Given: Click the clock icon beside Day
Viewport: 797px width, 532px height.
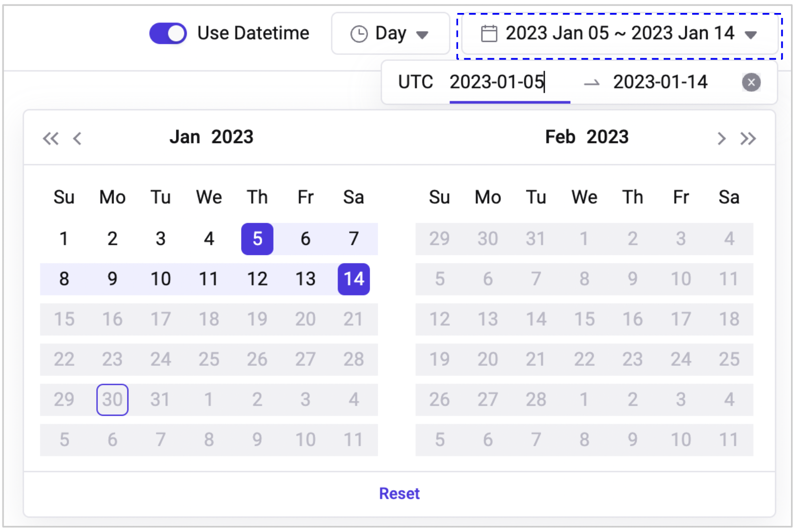Looking at the screenshot, I should coord(359,34).
